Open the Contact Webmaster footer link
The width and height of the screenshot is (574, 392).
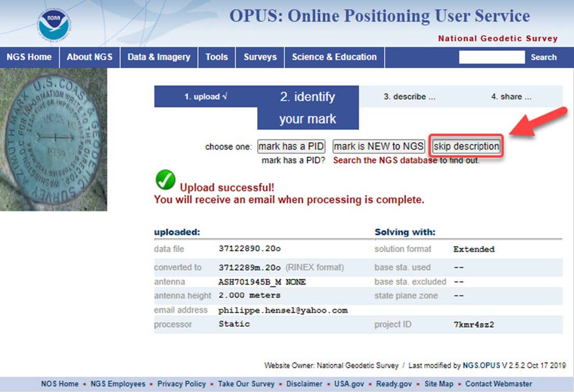(x=498, y=384)
